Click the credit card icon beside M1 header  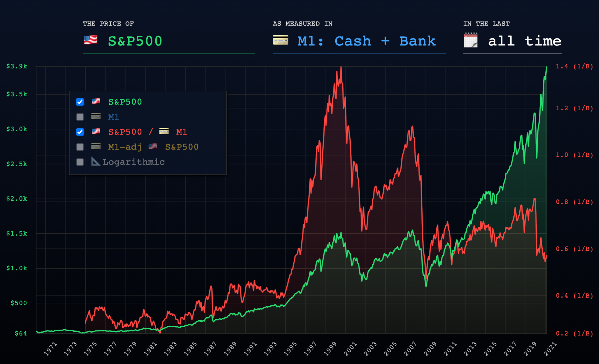pos(281,40)
